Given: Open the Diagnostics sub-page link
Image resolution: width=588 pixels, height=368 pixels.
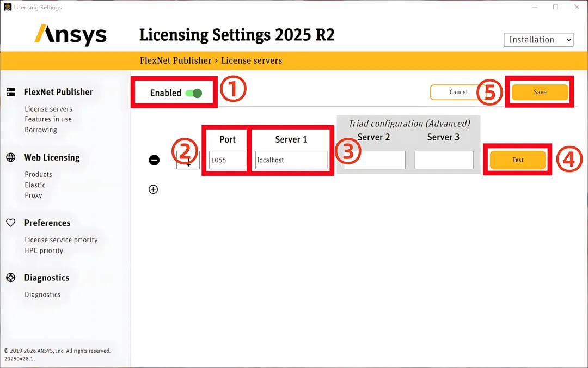Looking at the screenshot, I should tap(43, 295).
